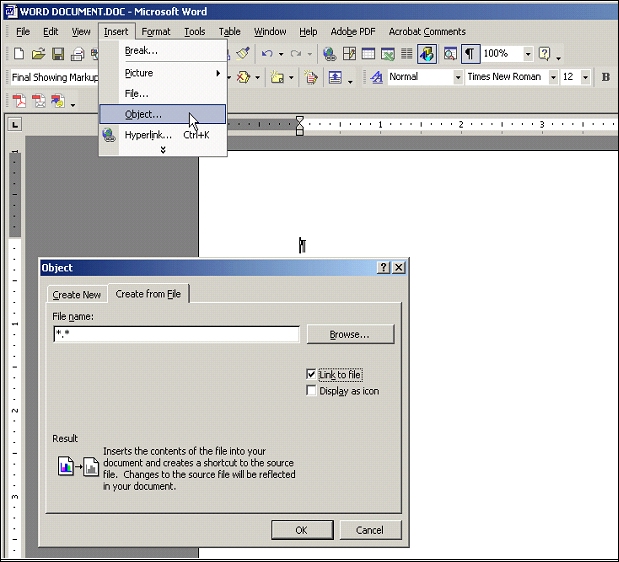Viewport: 619px width, 562px height.
Task: Click Convert to Adobe PDF and Email icon
Action: point(39,101)
